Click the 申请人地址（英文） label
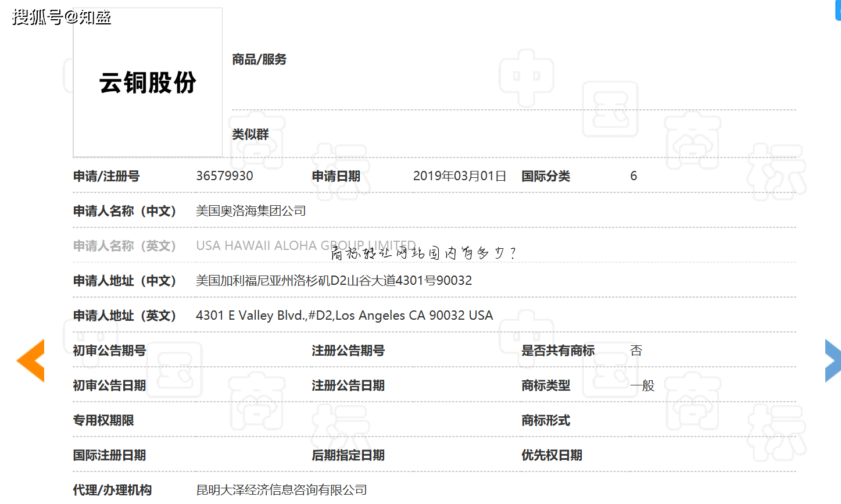Viewport: 841px width, 504px height. [x=124, y=316]
